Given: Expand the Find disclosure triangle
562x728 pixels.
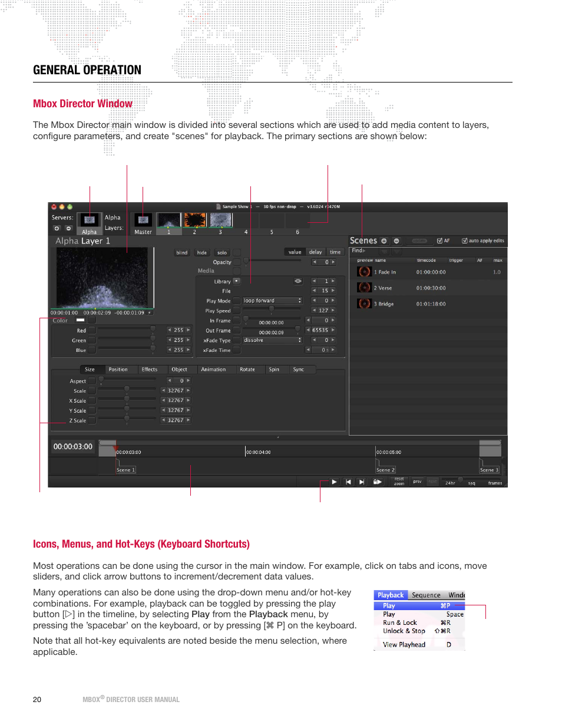Looking at the screenshot, I should [x=364, y=251].
